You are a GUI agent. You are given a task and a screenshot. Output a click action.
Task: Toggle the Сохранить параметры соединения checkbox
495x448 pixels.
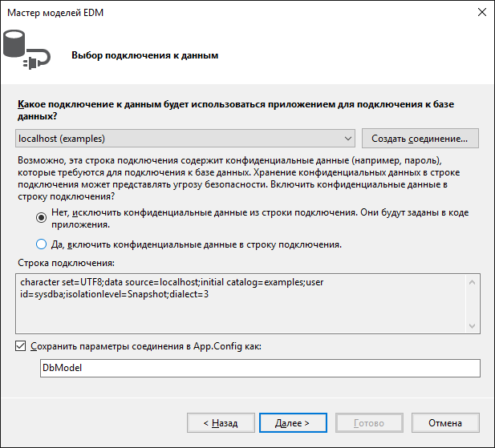(x=21, y=346)
